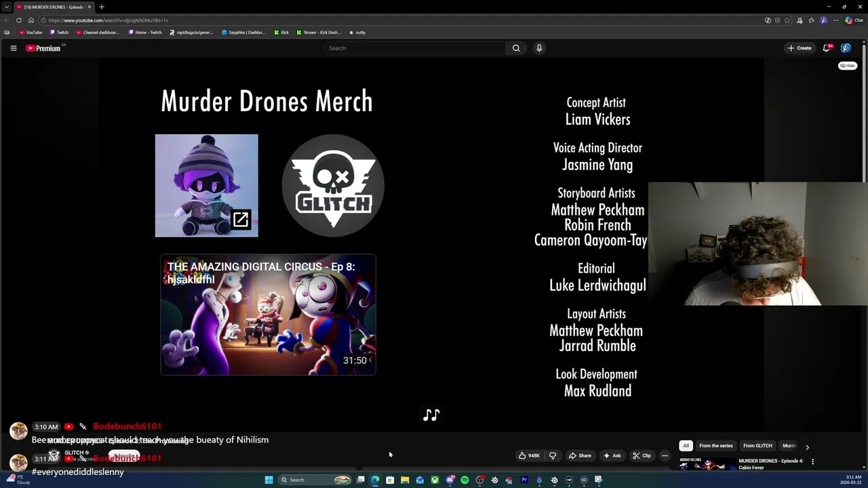Viewport: 868px width, 488px height.
Task: Open the YouTube bookmark
Action: [x=31, y=33]
